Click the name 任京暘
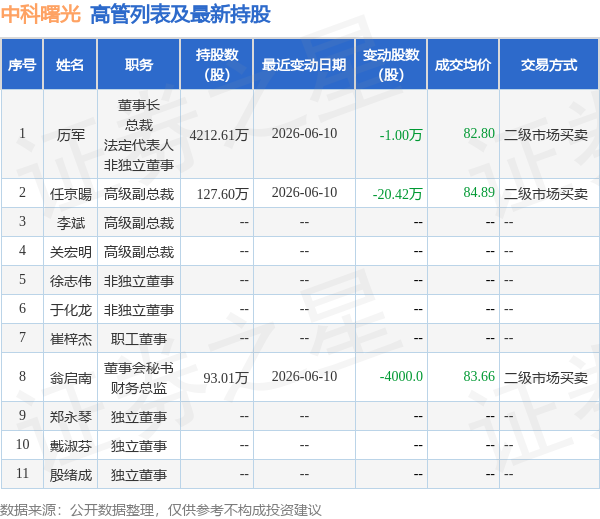Image resolution: width=600 pixels, height=519 pixels. click(71, 194)
